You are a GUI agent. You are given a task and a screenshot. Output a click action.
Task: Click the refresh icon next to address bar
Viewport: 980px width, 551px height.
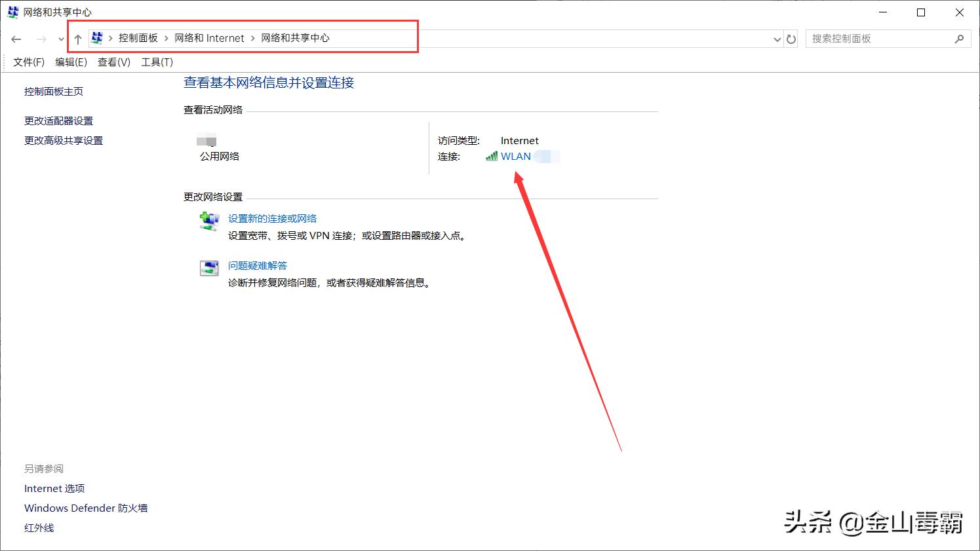click(791, 39)
